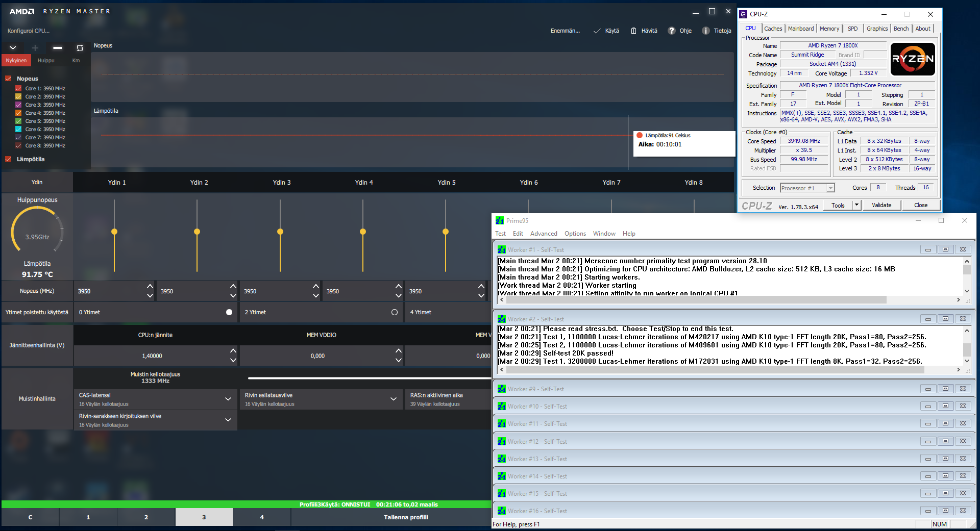
Task: Click the Worker #12 Self-Test window icon
Action: click(502, 442)
